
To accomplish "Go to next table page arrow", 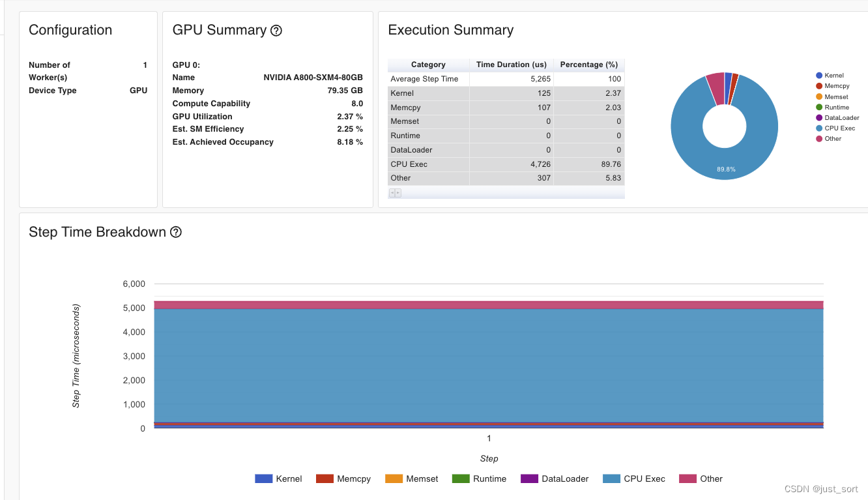I will pos(398,193).
